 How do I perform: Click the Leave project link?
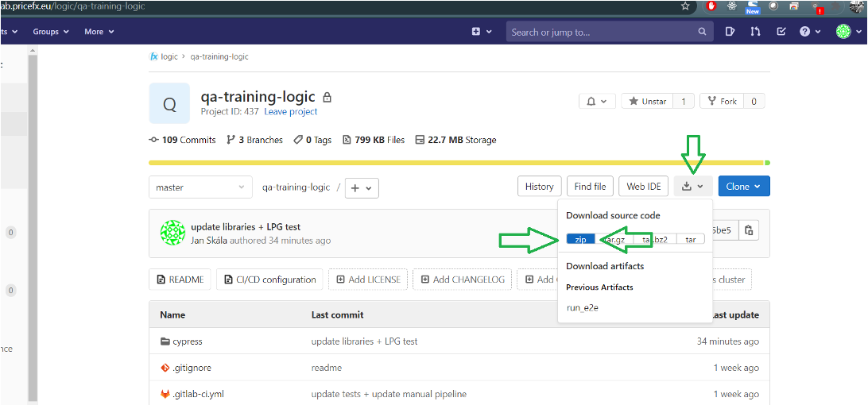[291, 111]
